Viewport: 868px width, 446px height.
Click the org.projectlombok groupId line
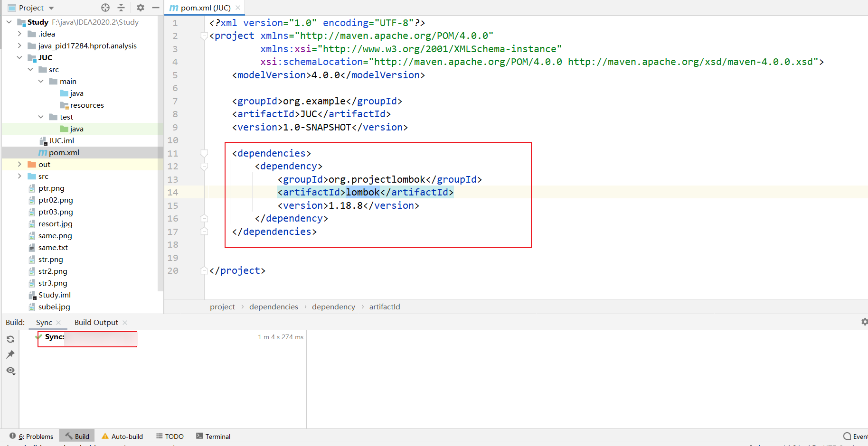click(x=379, y=179)
